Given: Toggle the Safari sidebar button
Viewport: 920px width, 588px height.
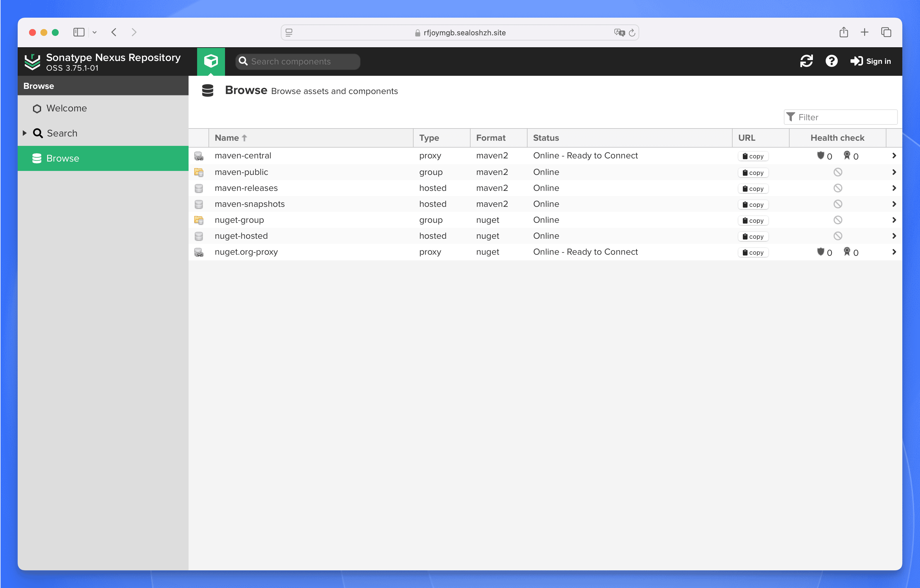Looking at the screenshot, I should (x=79, y=32).
